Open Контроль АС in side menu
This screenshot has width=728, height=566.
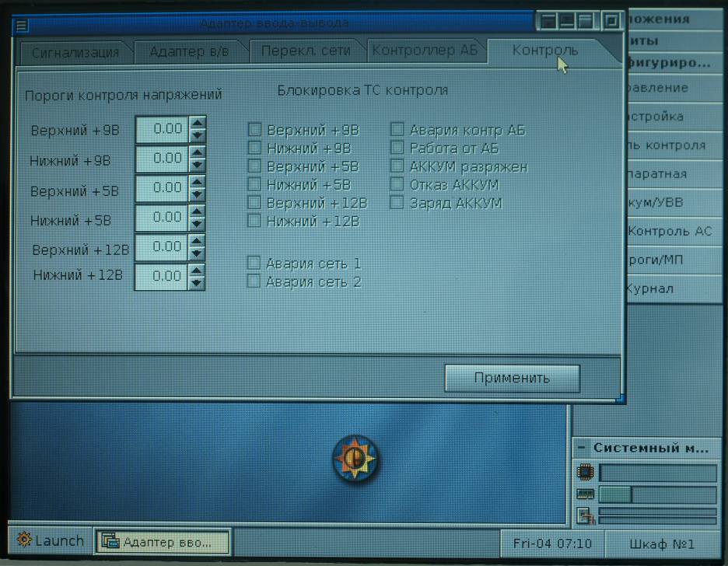point(674,231)
